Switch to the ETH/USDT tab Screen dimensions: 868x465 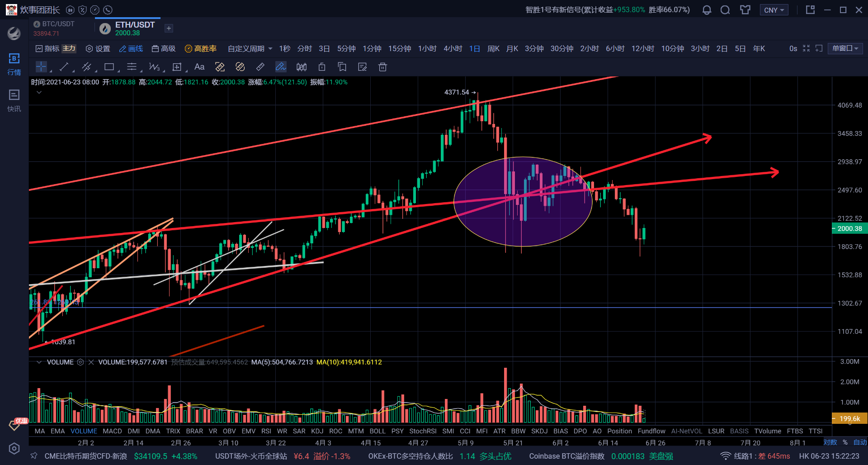pos(128,28)
